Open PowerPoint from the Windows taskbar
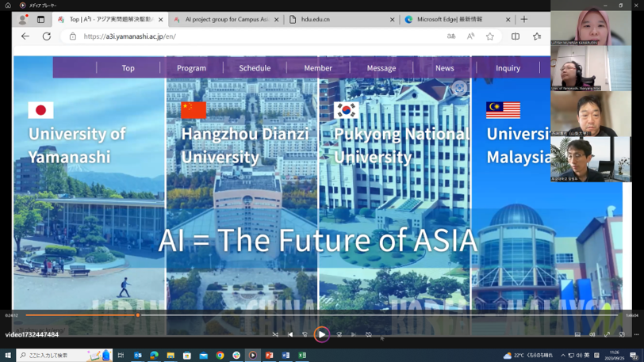This screenshot has height=362, width=644. coord(269,356)
